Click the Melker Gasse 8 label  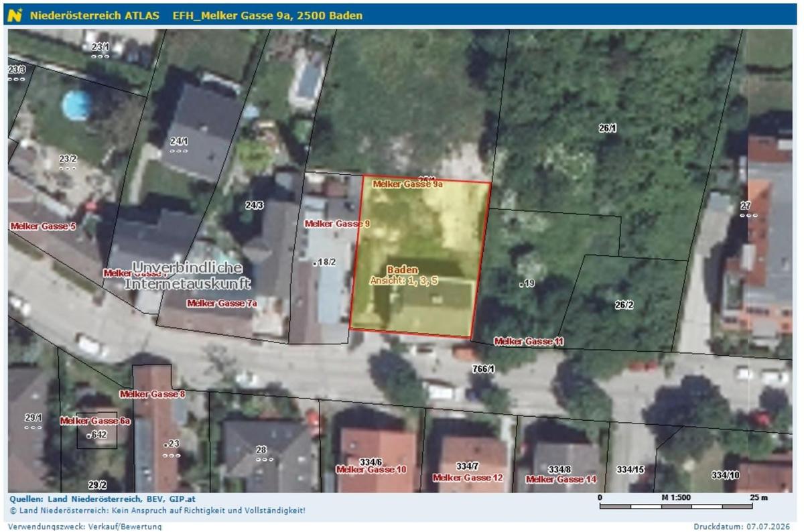[153, 395]
